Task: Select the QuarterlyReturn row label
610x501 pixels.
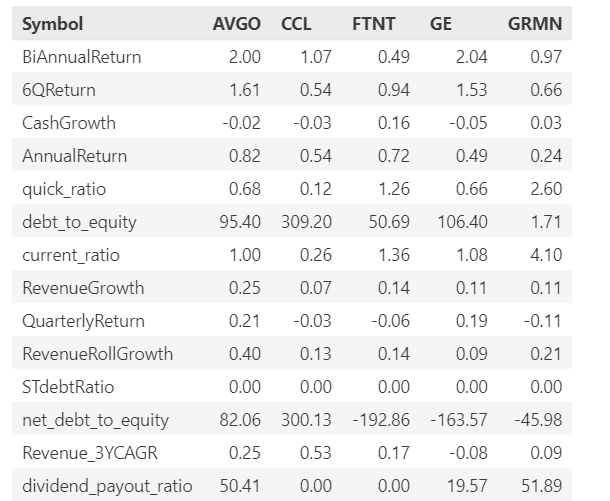Action: click(83, 321)
